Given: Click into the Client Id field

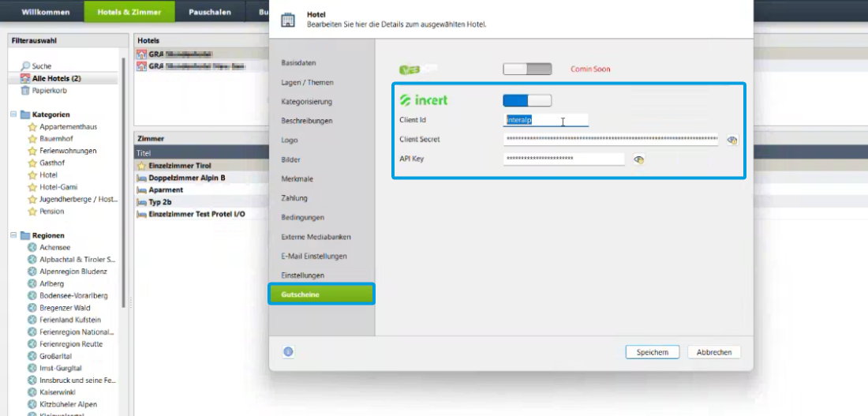Looking at the screenshot, I should (x=546, y=120).
